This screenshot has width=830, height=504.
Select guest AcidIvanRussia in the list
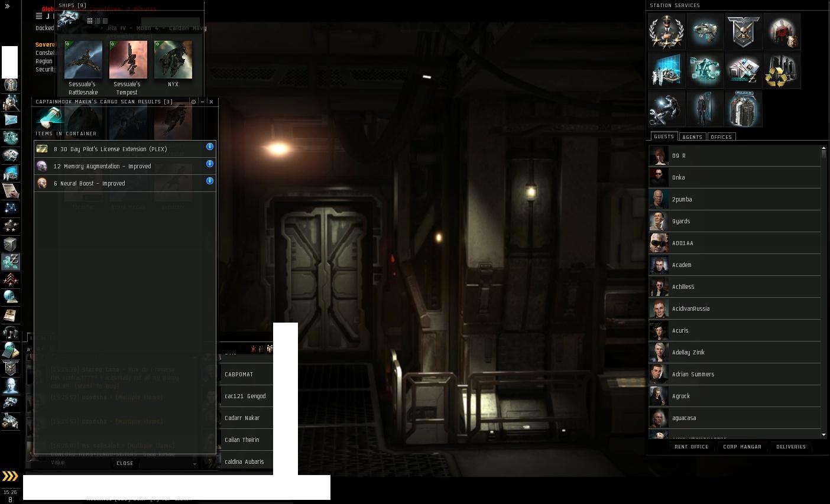tap(735, 308)
